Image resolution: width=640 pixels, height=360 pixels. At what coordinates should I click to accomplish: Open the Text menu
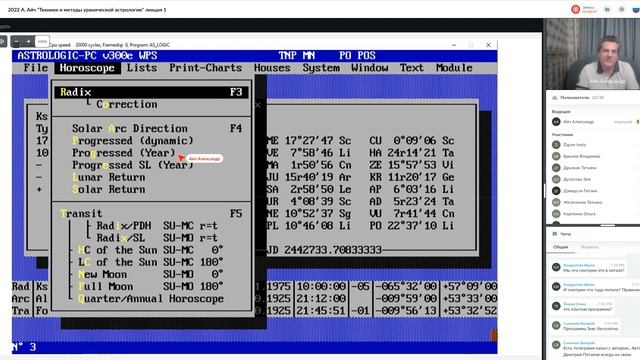pos(411,68)
